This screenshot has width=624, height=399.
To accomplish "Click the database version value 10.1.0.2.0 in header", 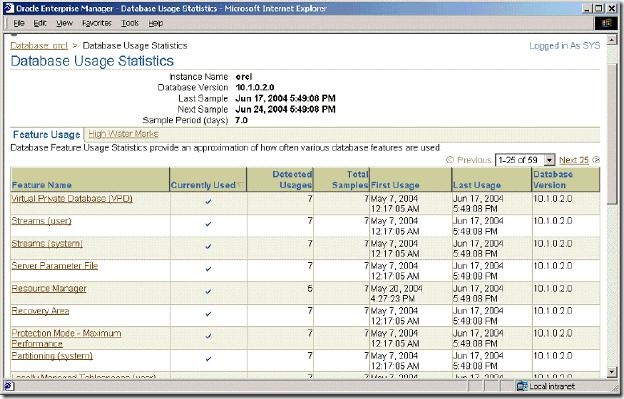I will (255, 88).
